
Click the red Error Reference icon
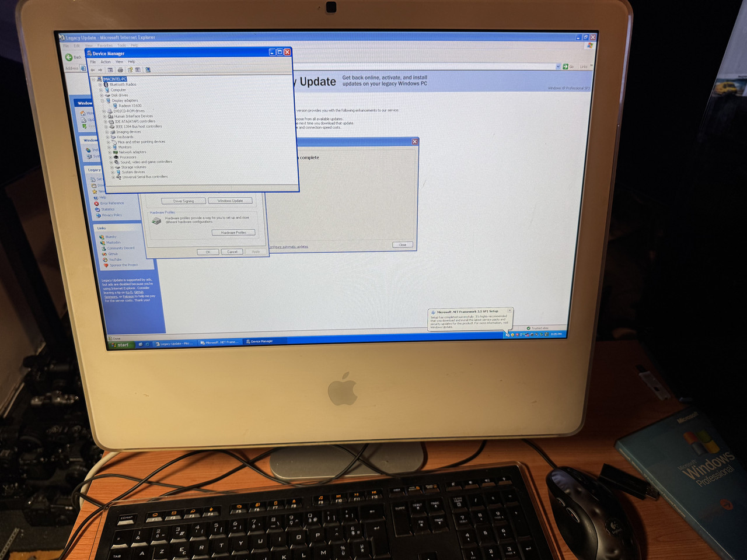(x=96, y=204)
